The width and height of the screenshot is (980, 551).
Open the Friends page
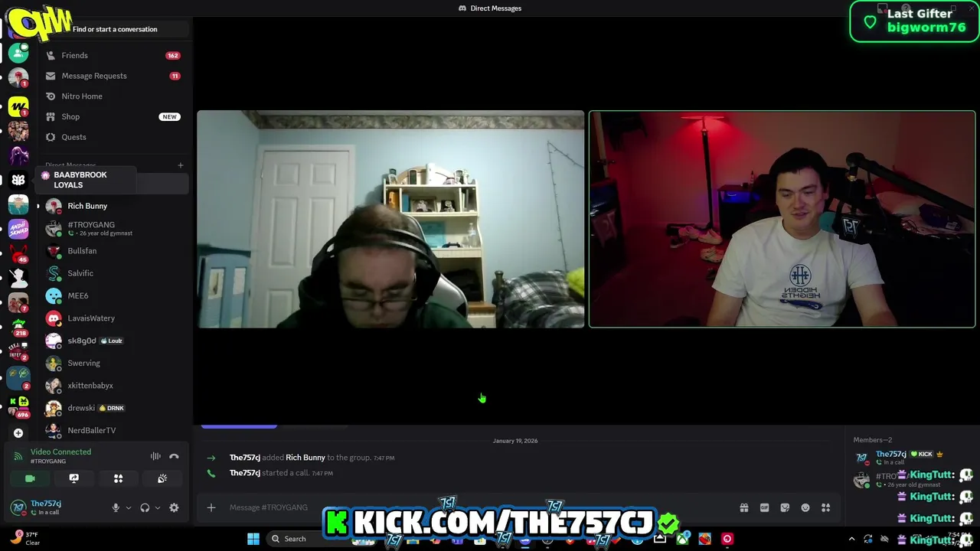[x=113, y=55]
